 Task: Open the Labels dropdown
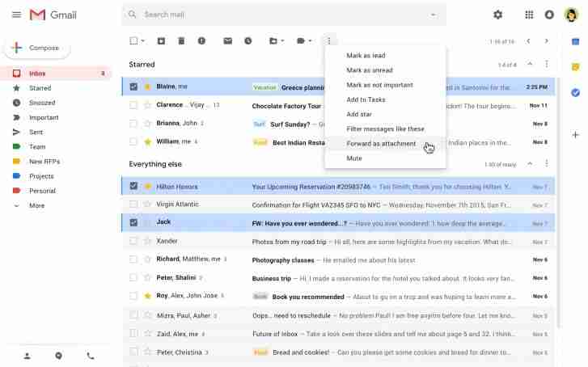click(304, 41)
